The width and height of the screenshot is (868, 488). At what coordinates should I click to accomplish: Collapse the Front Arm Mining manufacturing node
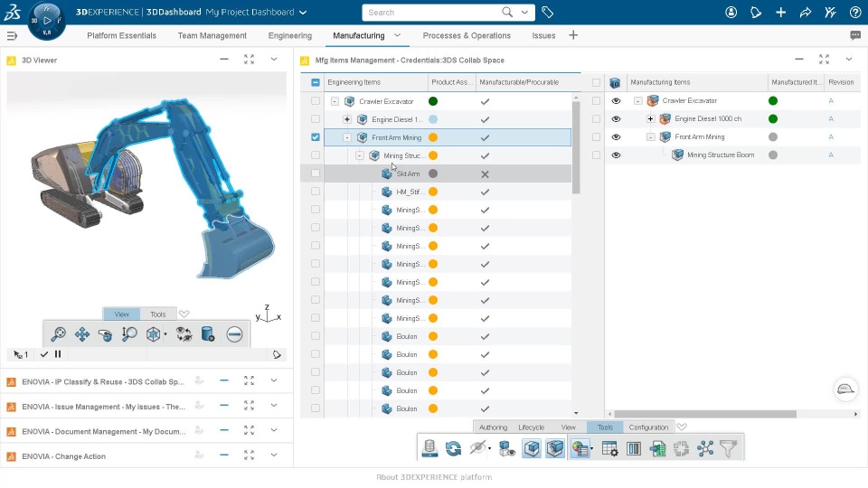[x=650, y=136]
